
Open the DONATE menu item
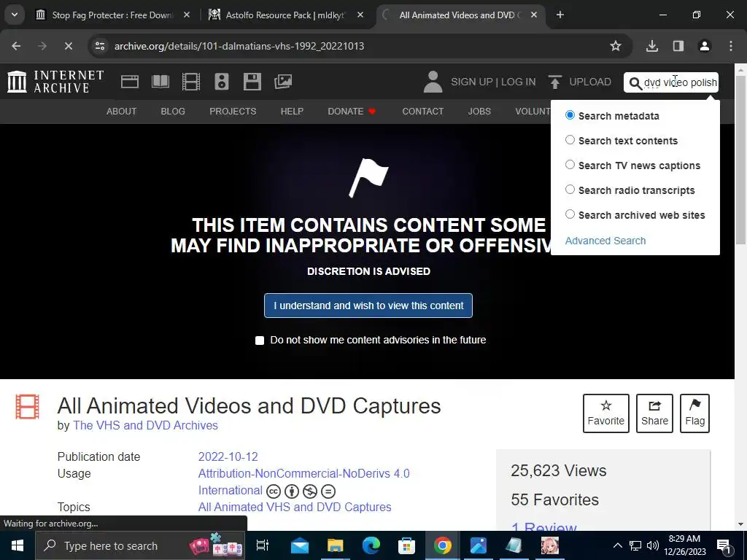(x=352, y=112)
